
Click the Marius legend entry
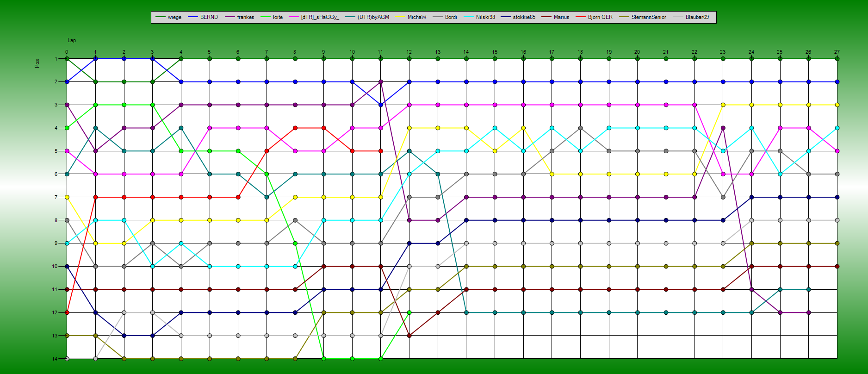coord(555,17)
